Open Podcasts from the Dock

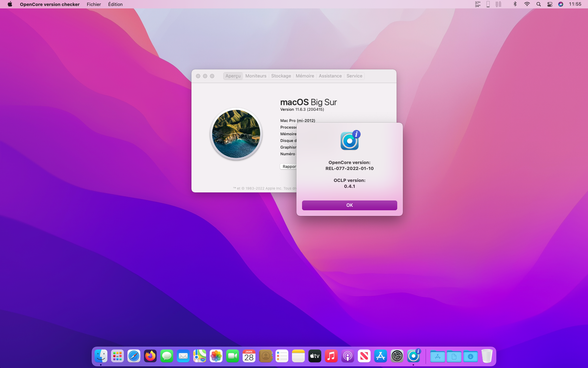tap(348, 356)
